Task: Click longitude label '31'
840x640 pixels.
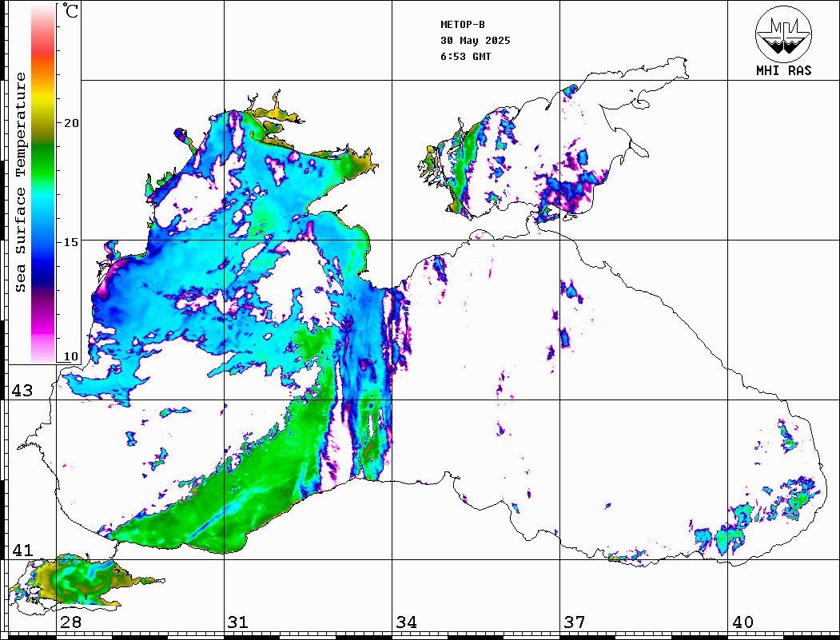Action: 238,622
